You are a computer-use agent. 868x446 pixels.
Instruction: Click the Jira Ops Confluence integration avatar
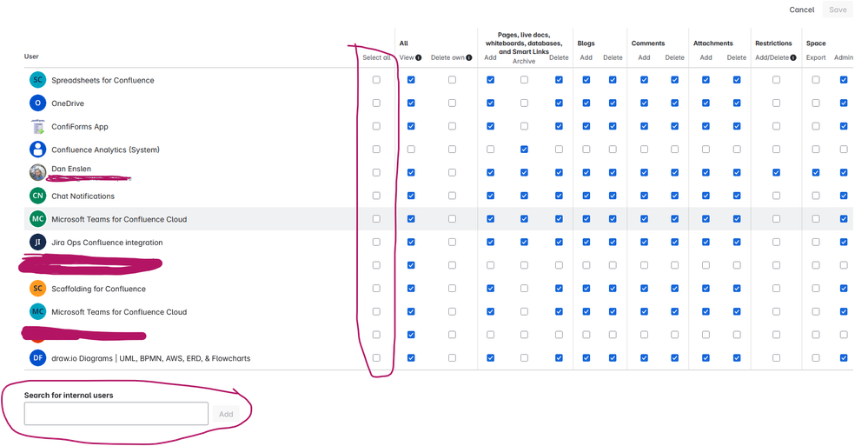pos(37,242)
